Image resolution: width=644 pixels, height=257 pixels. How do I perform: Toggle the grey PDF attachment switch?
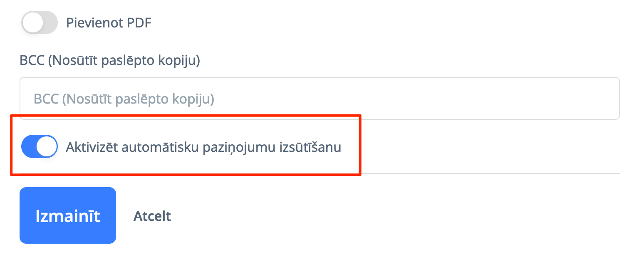39,23
